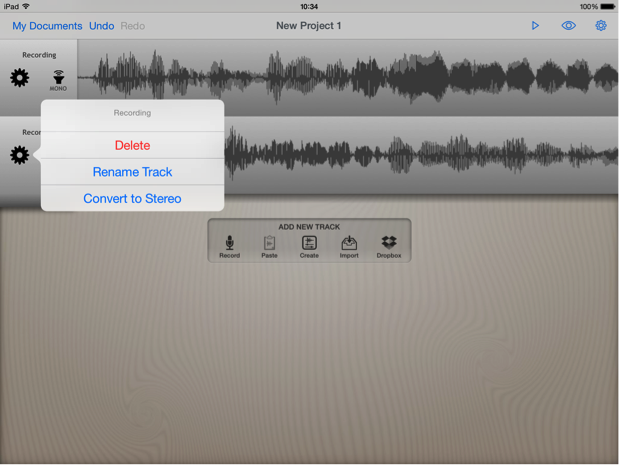Tap the New Project 1 title

click(x=309, y=26)
